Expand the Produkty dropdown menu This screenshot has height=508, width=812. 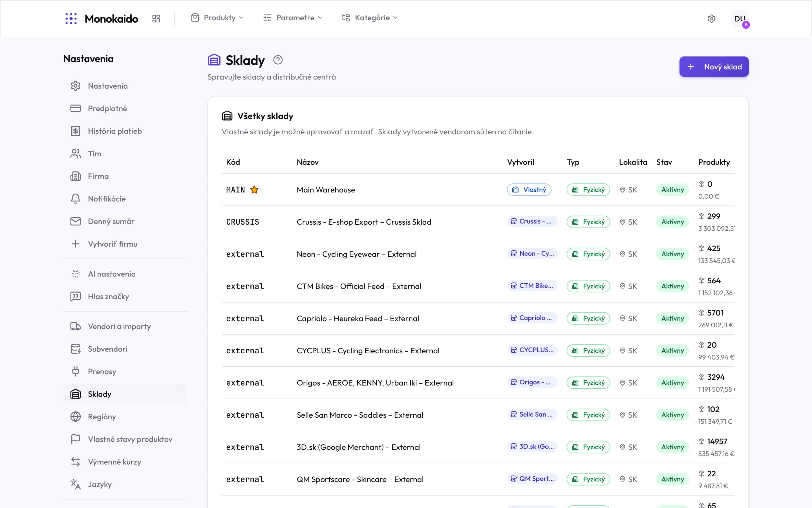217,17
